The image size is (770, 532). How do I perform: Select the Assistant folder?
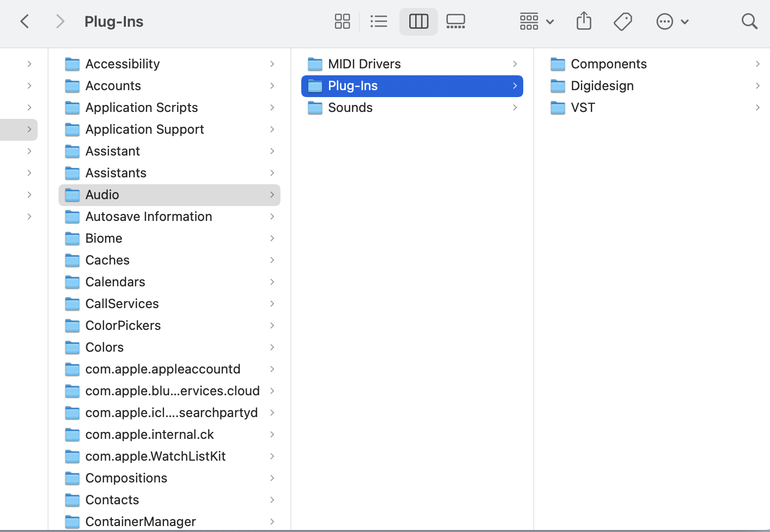coord(169,151)
